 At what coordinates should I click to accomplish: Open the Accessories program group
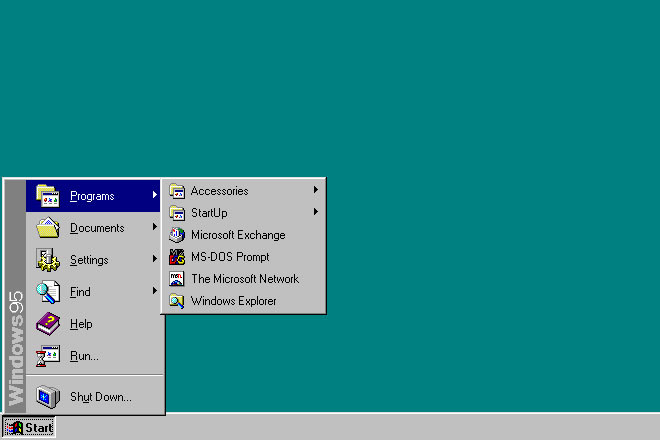pyautogui.click(x=244, y=191)
